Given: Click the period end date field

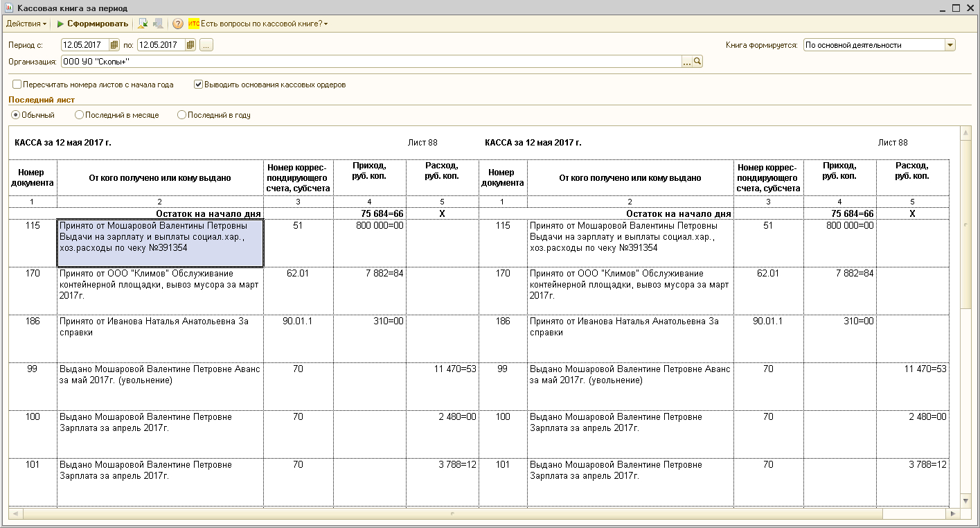Looking at the screenshot, I should [161, 45].
